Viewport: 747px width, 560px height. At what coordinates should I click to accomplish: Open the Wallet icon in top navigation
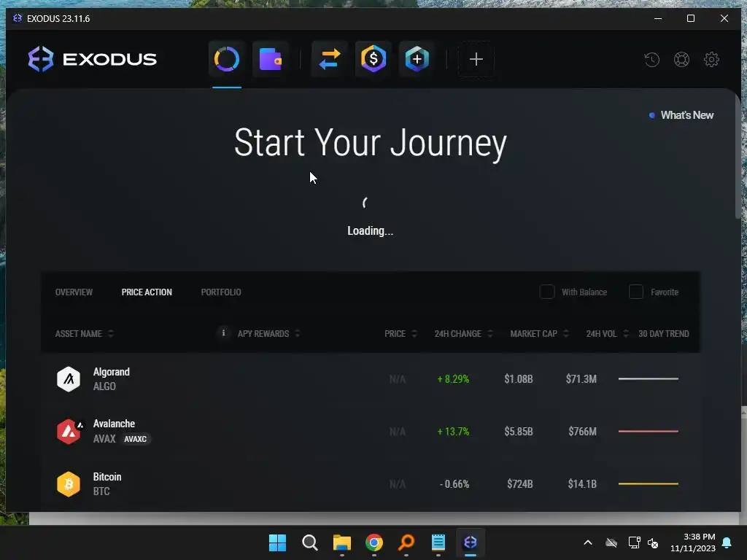point(270,59)
